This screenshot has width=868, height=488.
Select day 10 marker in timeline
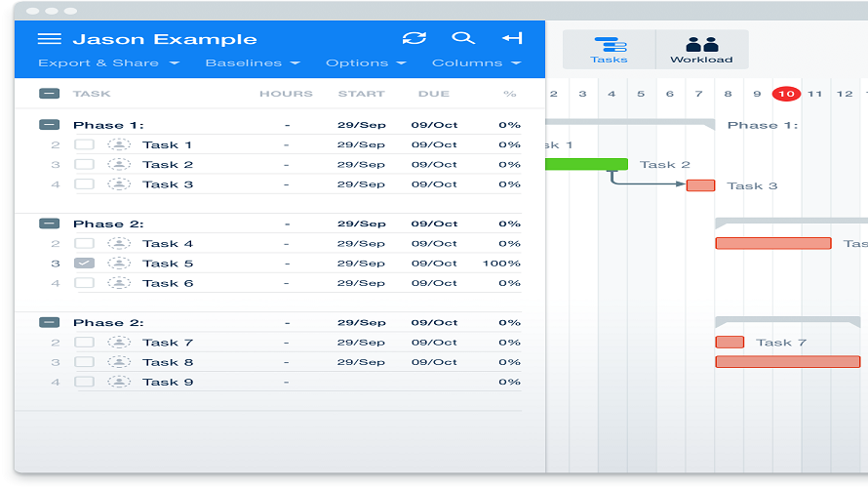tap(786, 94)
